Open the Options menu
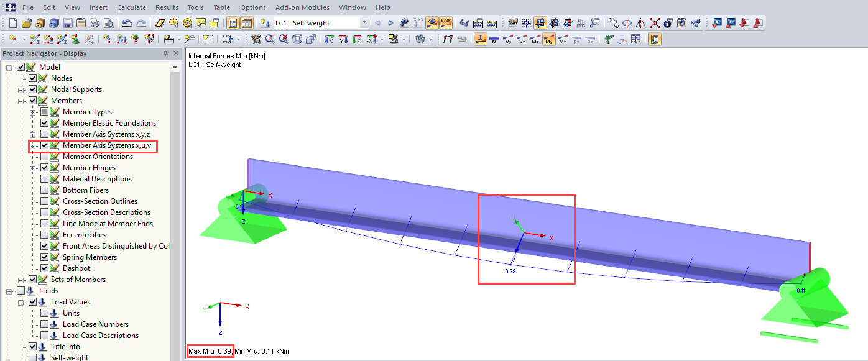 pyautogui.click(x=252, y=7)
